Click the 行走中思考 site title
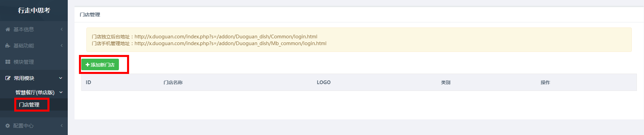Image resolution: width=644 pixels, height=135 pixels. click(x=34, y=11)
